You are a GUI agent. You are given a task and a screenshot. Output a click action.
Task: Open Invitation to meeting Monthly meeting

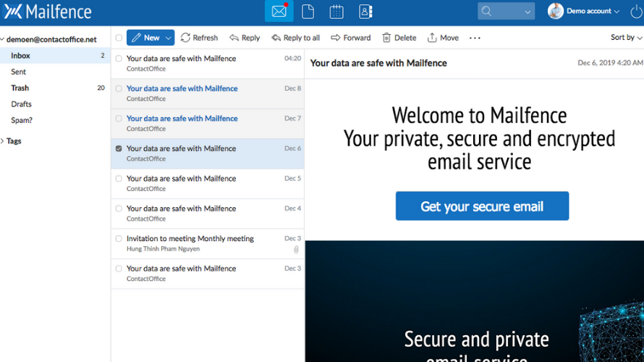[190, 238]
